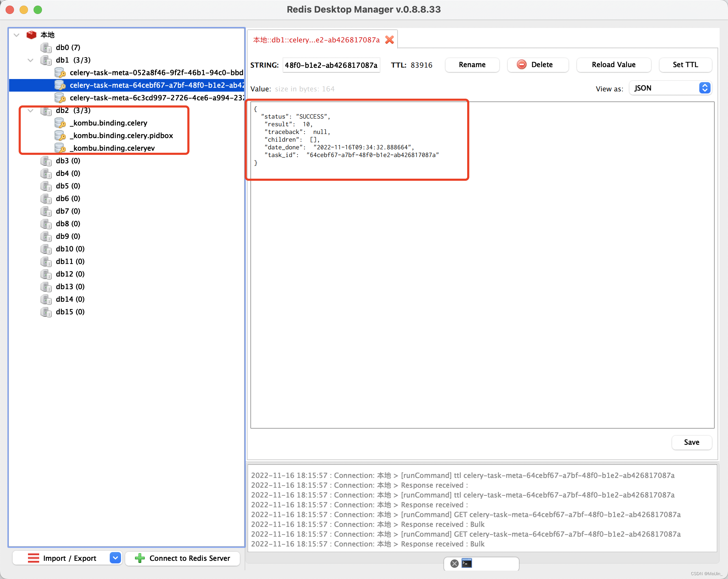Click the TTL value 83916
Image resolution: width=728 pixels, height=579 pixels.
click(421, 65)
